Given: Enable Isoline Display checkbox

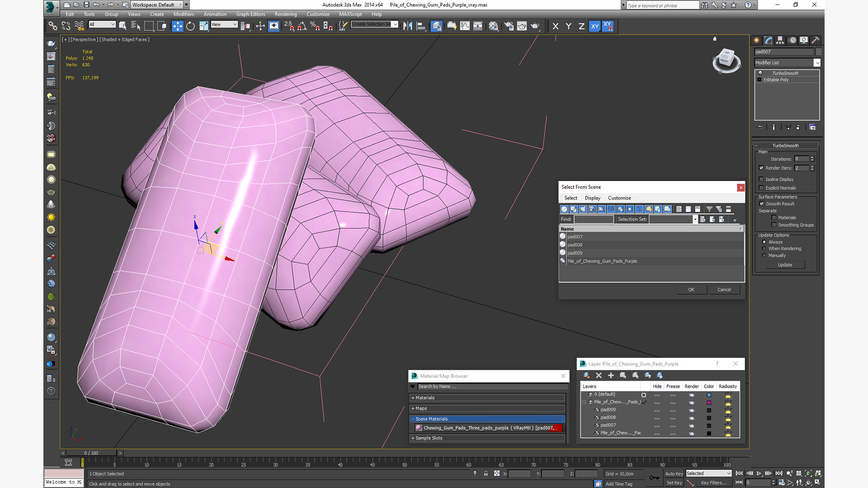Looking at the screenshot, I should [761, 179].
